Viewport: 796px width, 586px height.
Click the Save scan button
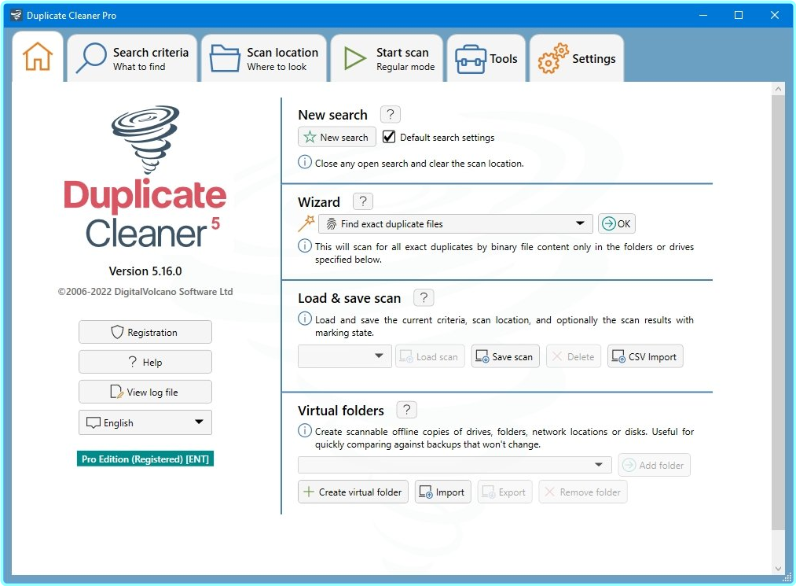click(x=505, y=356)
